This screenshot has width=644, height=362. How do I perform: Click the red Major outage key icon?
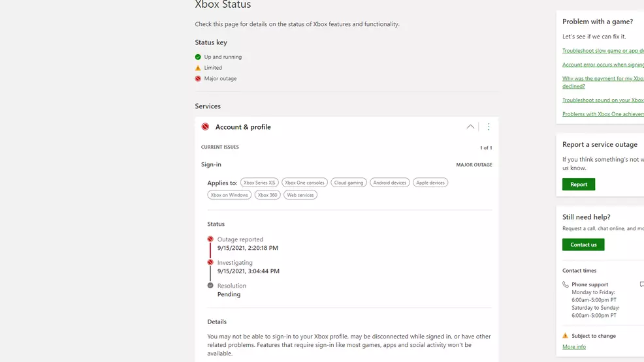198,78
